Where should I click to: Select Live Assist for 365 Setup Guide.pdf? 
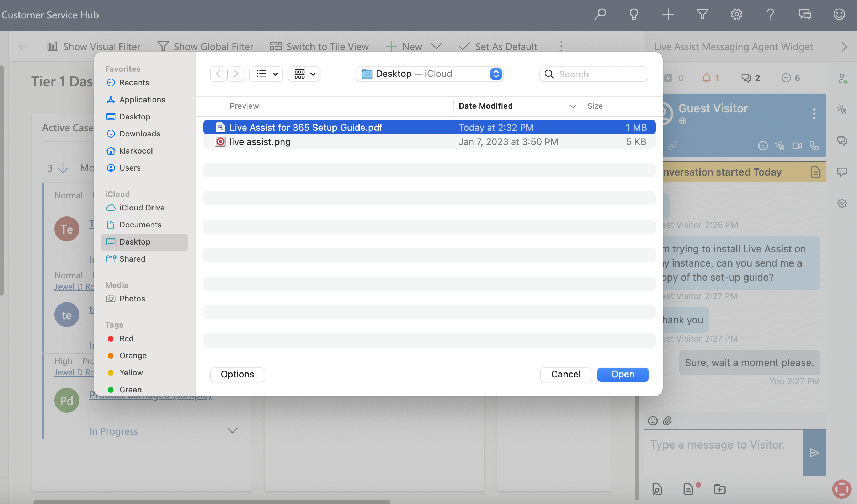[429, 127]
